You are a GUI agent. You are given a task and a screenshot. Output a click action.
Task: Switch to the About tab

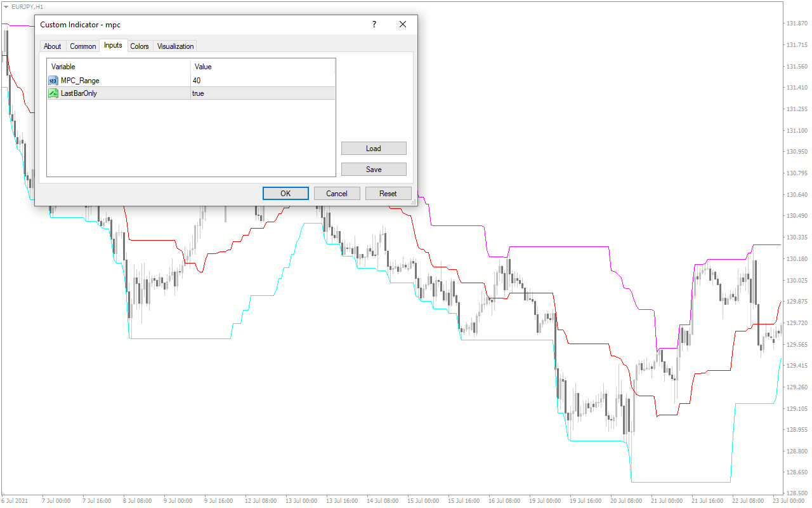[x=53, y=46]
